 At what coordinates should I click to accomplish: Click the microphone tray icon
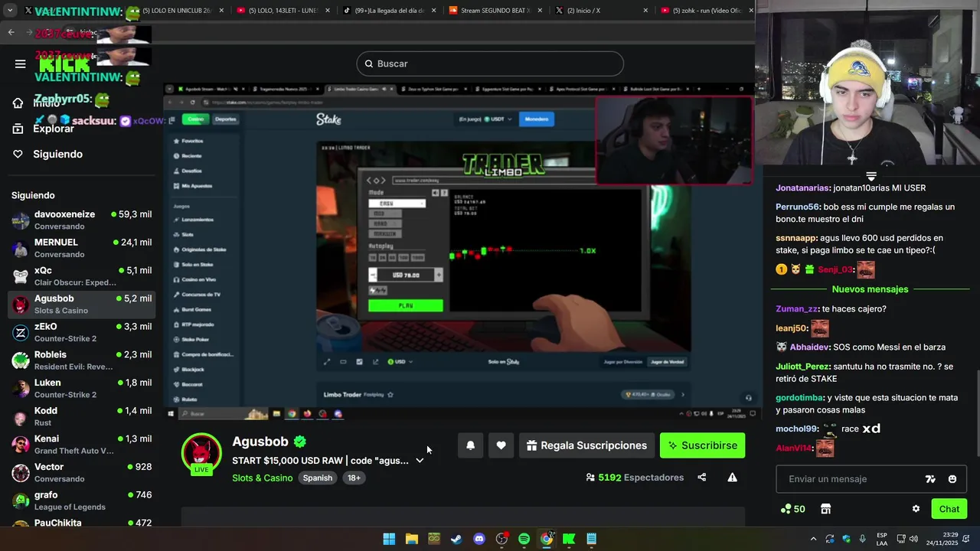click(x=863, y=539)
